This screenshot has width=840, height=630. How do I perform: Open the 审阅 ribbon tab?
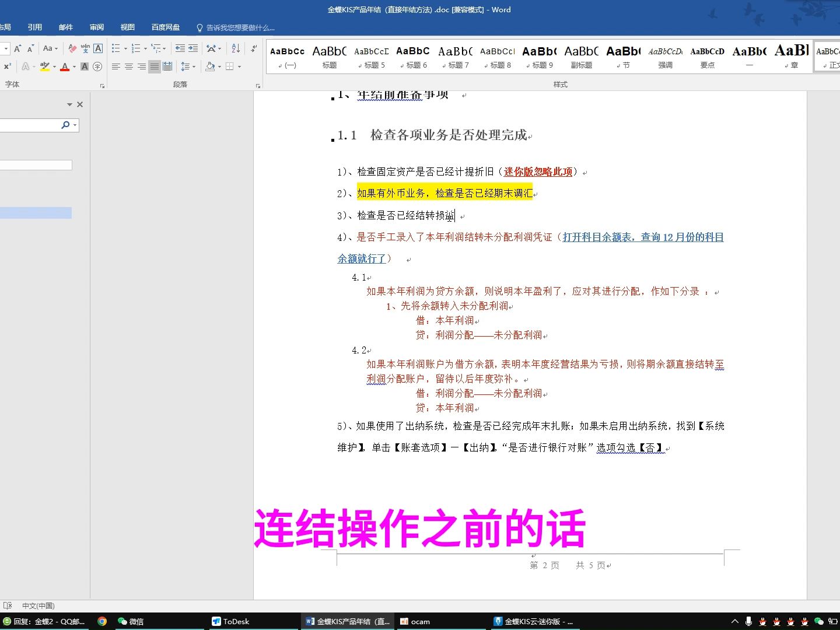97,27
